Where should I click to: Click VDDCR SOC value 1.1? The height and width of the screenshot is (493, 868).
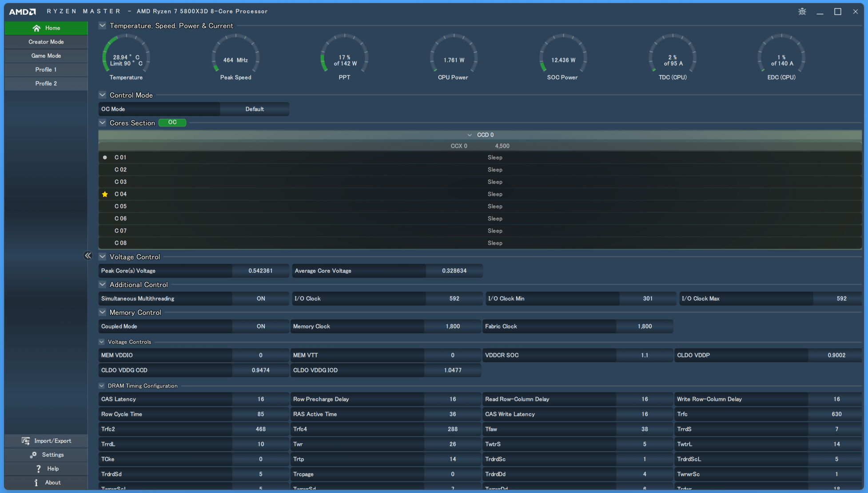pyautogui.click(x=645, y=355)
